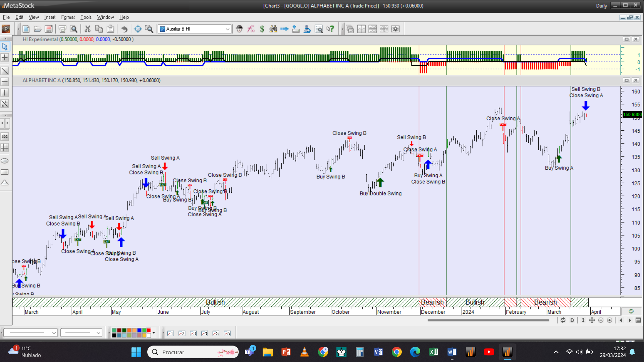Viewport: 644px width, 362px height.
Task: Toggle the D periodicity button
Action: 572,320
